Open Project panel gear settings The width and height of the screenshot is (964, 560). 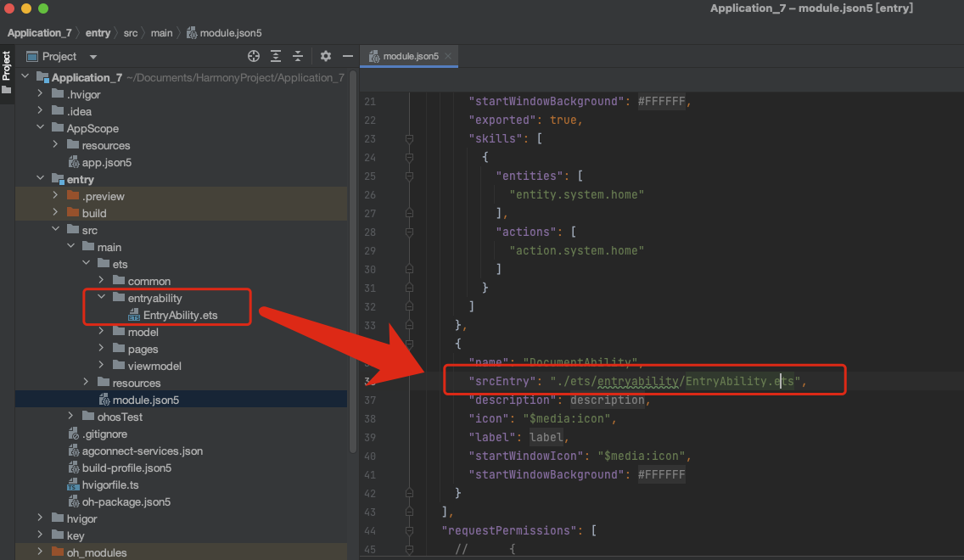coord(326,56)
